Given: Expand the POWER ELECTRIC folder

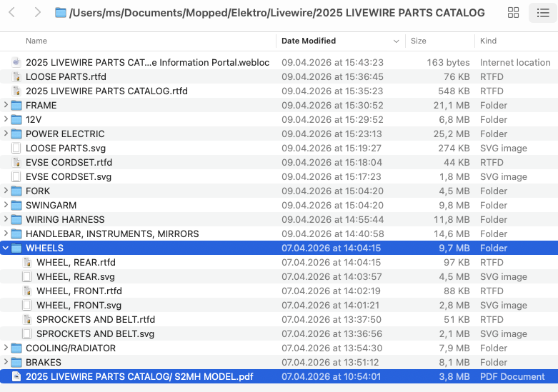Looking at the screenshot, I should coord(6,134).
